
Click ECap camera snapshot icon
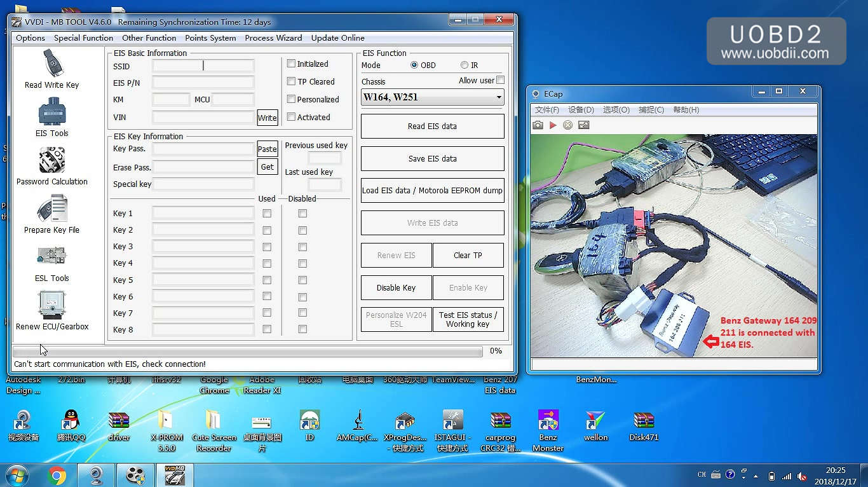538,125
